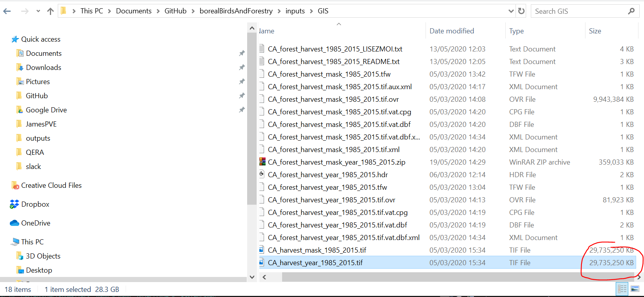Select CA_harvest_year_1985_2015.tif file
Screen dimensions: 644x297
(x=315, y=263)
